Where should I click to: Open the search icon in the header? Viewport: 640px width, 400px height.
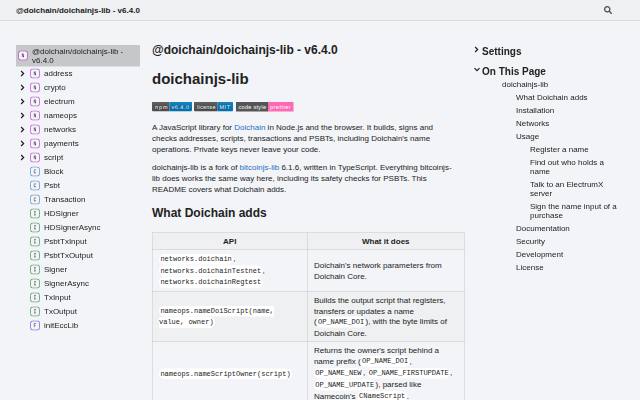pos(607,10)
